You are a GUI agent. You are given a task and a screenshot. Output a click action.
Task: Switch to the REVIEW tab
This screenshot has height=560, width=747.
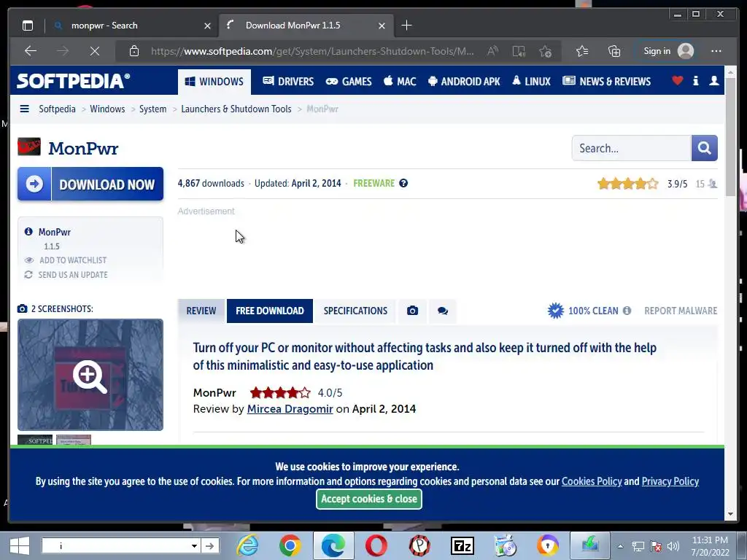(201, 311)
